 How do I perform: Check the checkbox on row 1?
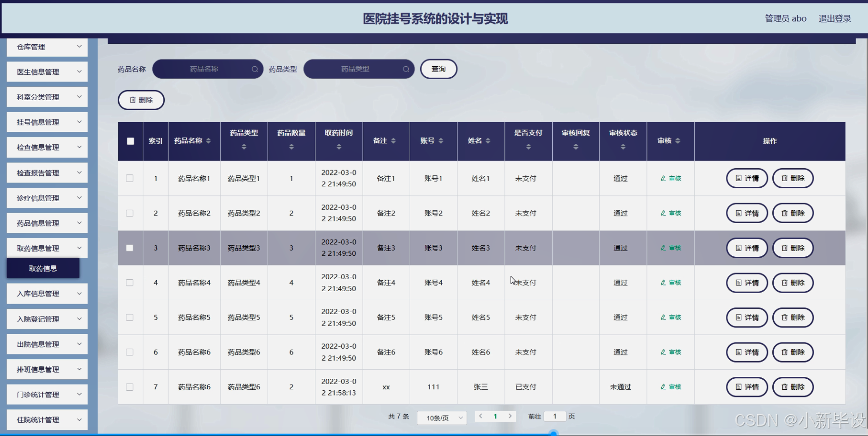[x=130, y=178]
